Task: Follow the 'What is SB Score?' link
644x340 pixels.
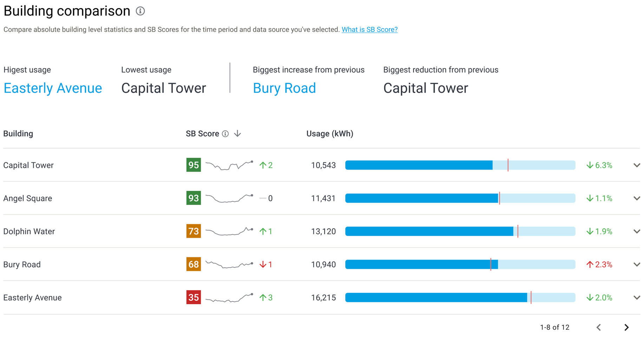Action: pyautogui.click(x=369, y=30)
